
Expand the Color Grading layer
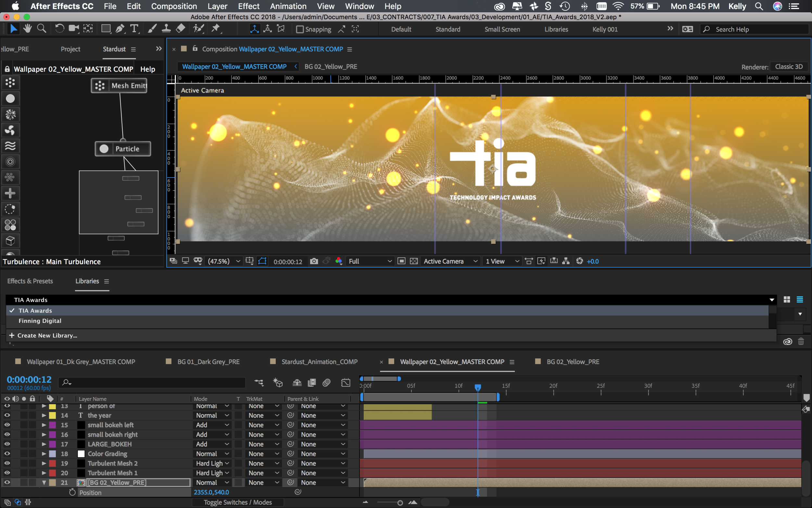pyautogui.click(x=44, y=454)
